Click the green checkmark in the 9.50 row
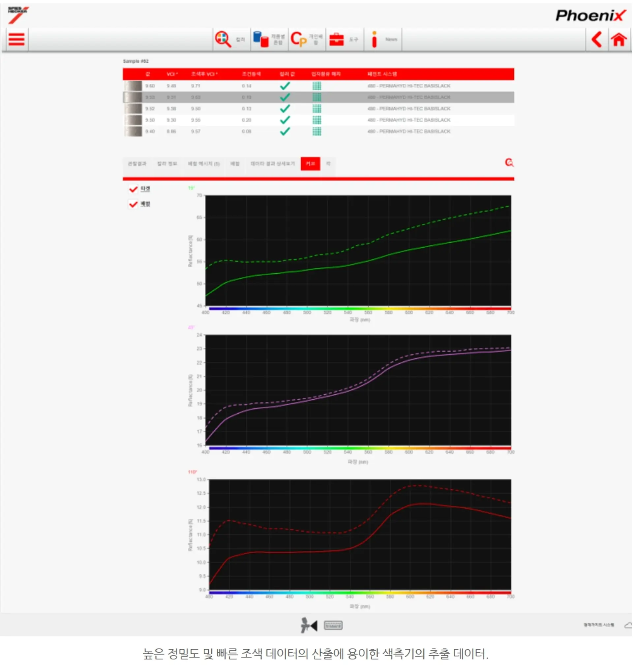Screen dimensions: 633x672 pos(285,120)
